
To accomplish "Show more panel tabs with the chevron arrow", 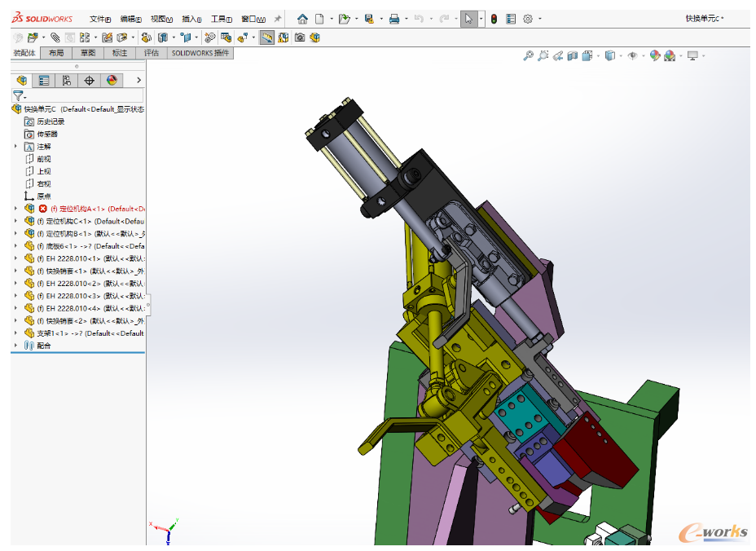I will pyautogui.click(x=138, y=80).
